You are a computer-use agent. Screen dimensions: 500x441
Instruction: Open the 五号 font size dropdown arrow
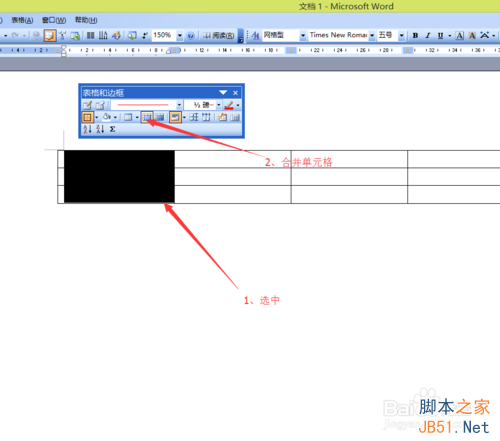pos(402,35)
